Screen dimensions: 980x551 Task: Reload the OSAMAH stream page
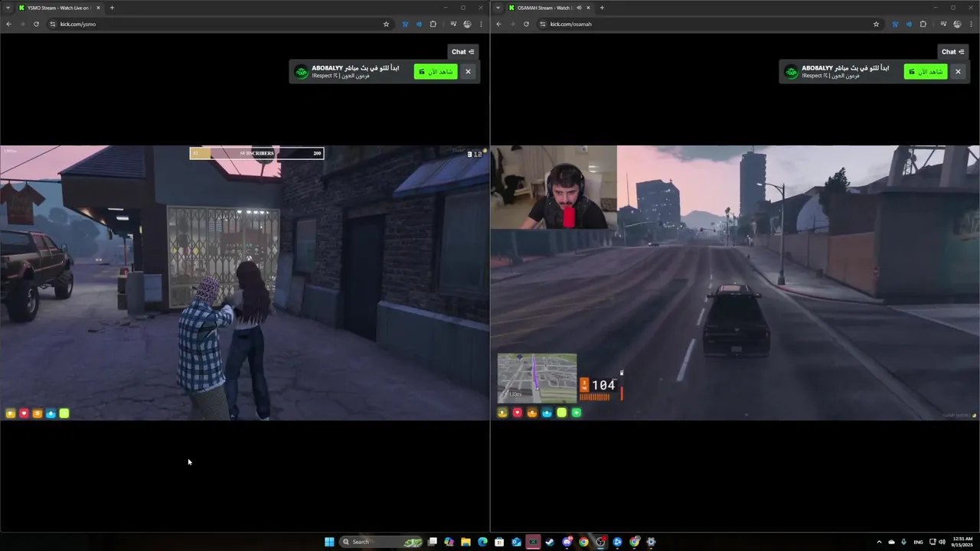[526, 24]
